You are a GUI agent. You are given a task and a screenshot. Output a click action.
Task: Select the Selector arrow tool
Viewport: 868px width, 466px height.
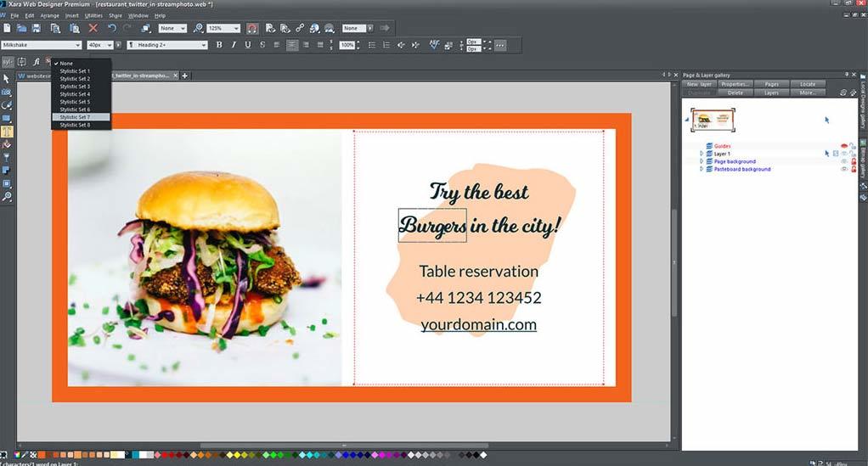pos(6,78)
